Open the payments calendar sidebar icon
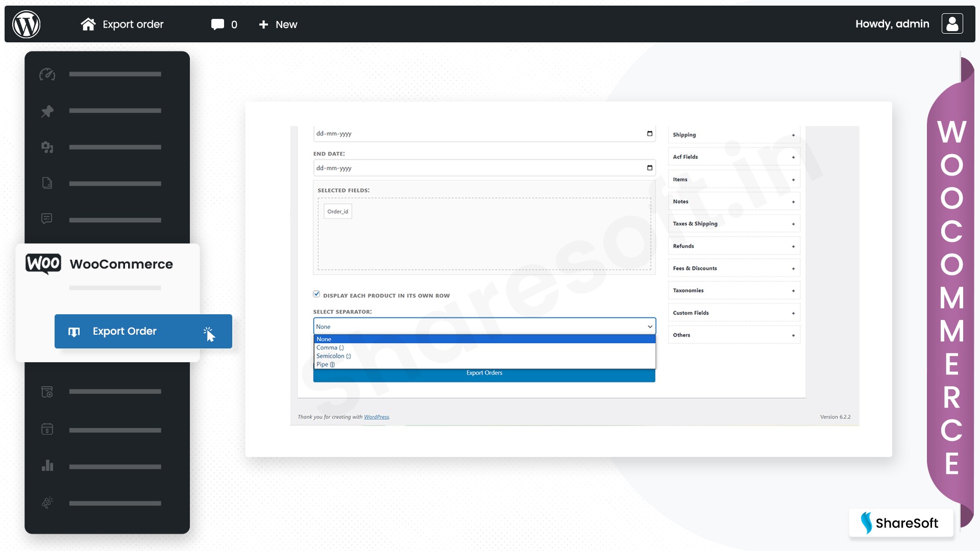The height and width of the screenshot is (551, 980). click(x=47, y=429)
